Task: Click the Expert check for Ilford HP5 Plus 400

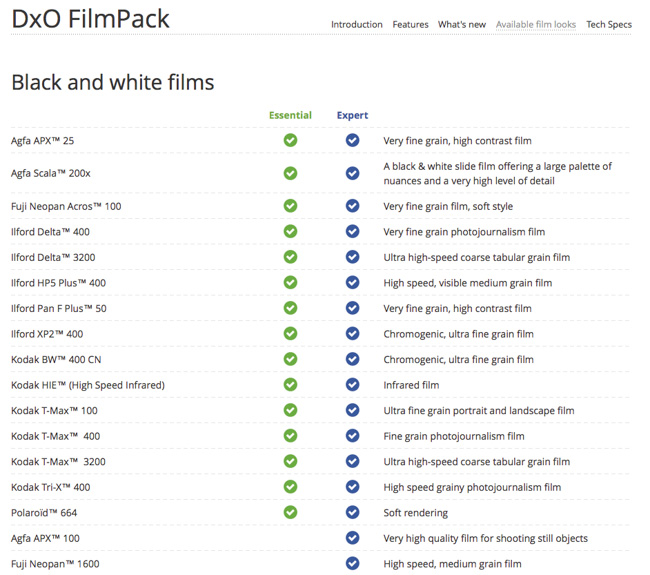Action: 352,282
